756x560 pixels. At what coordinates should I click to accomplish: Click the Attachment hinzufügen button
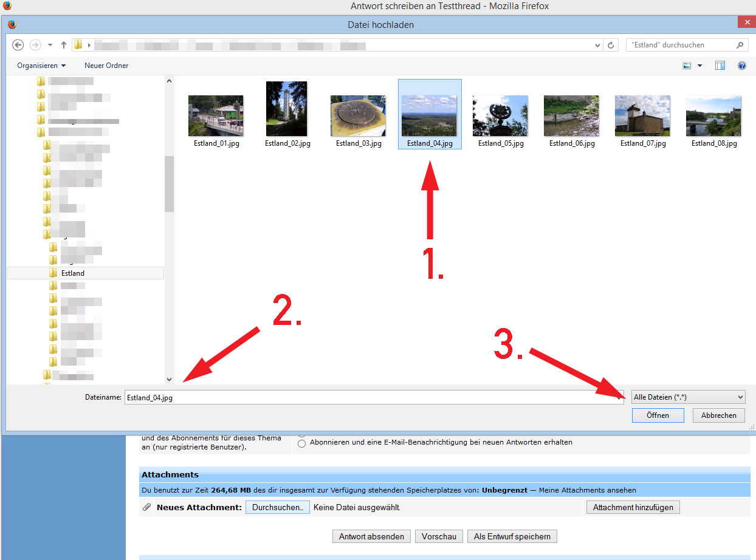coord(633,507)
